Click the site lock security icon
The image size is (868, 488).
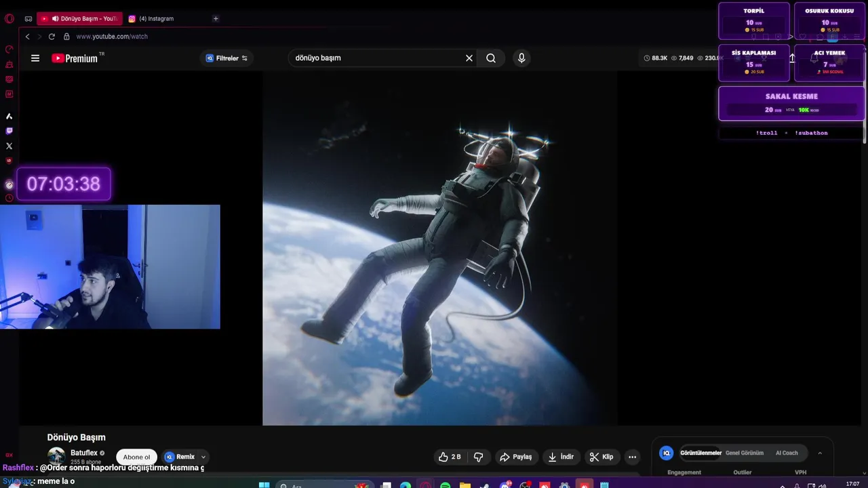coord(66,37)
